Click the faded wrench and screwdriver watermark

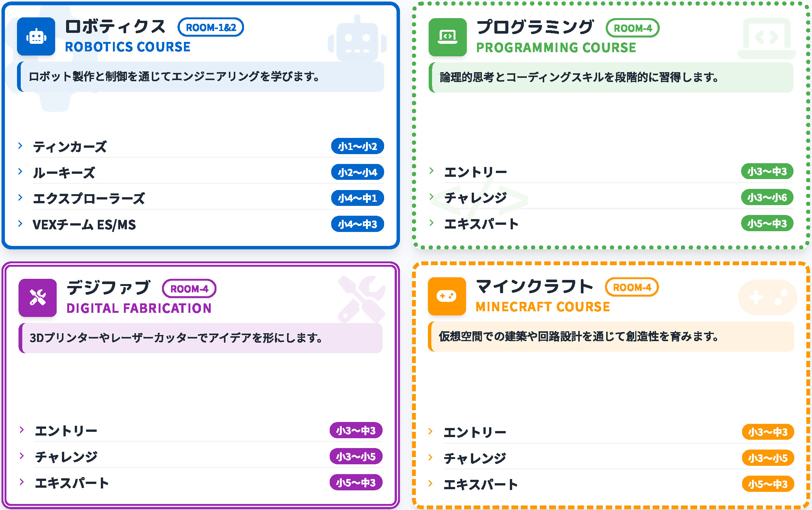click(361, 299)
